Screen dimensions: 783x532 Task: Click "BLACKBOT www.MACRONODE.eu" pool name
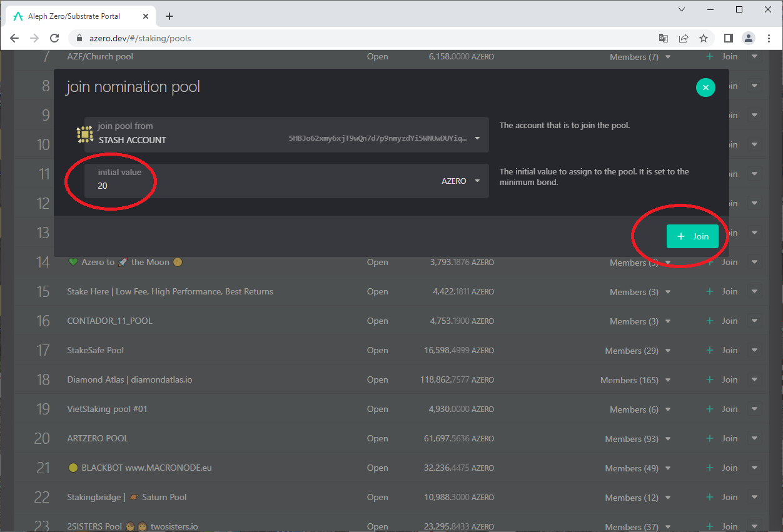[x=139, y=468]
